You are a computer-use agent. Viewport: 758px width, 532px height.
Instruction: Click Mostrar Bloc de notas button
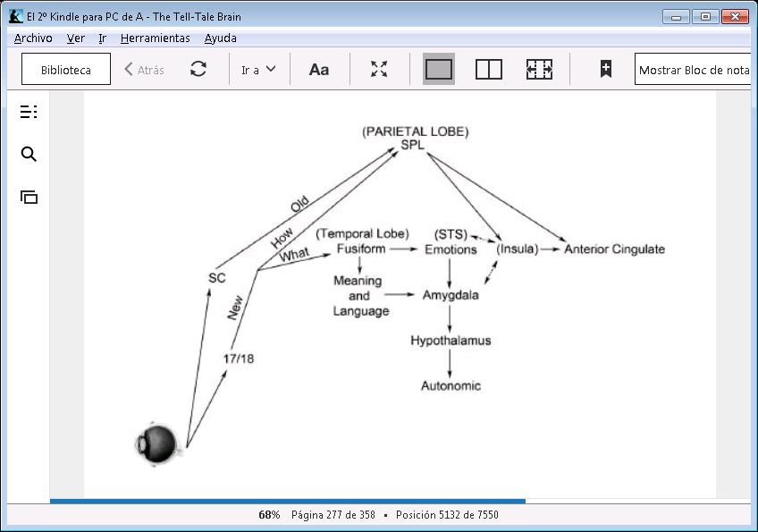pyautogui.click(x=693, y=70)
